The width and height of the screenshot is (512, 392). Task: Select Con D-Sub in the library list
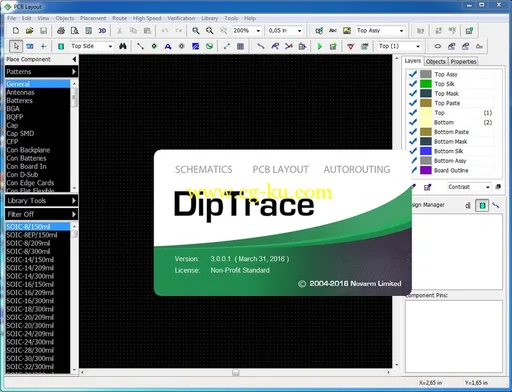pyautogui.click(x=22, y=174)
